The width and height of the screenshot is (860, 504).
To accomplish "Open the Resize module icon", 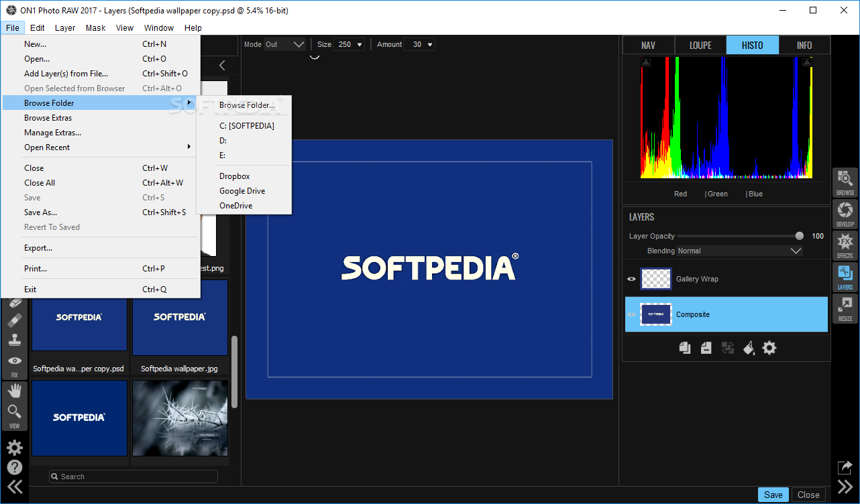I will click(845, 309).
